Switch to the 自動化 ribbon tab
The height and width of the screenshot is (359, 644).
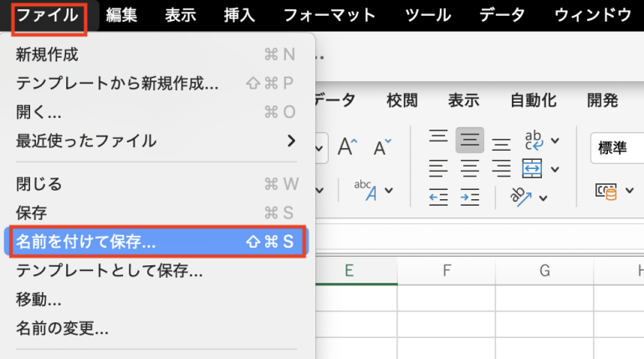pos(533,100)
